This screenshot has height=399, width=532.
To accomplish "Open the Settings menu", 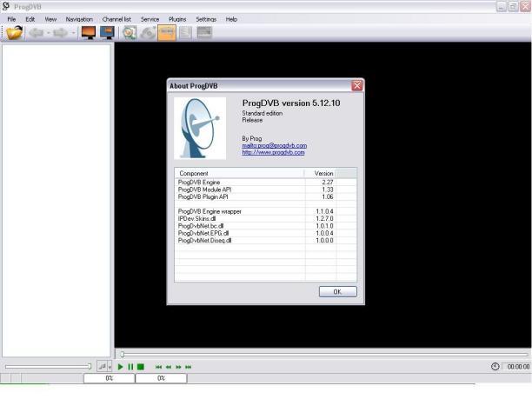I will pyautogui.click(x=206, y=19).
